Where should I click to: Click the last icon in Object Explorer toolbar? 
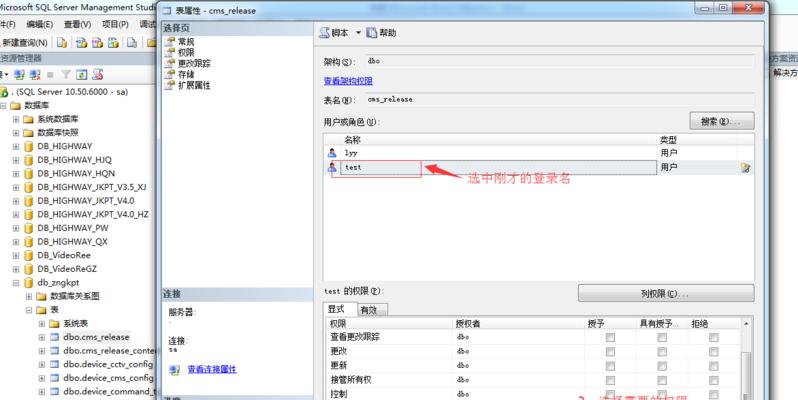click(x=97, y=75)
